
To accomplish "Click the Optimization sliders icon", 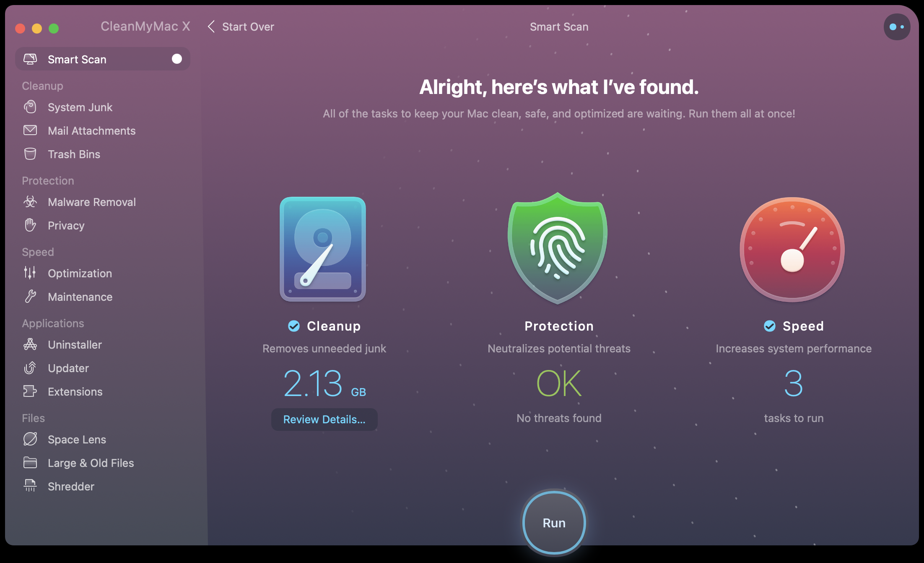I will pos(30,273).
